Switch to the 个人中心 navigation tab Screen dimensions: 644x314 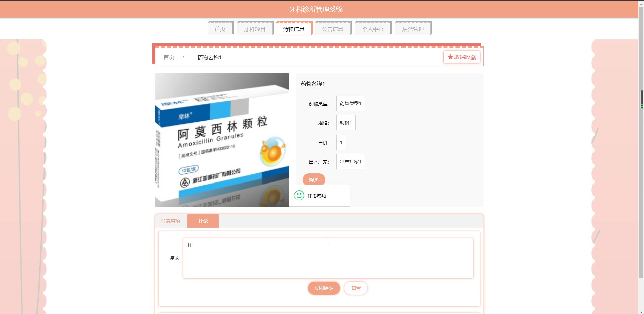[373, 29]
